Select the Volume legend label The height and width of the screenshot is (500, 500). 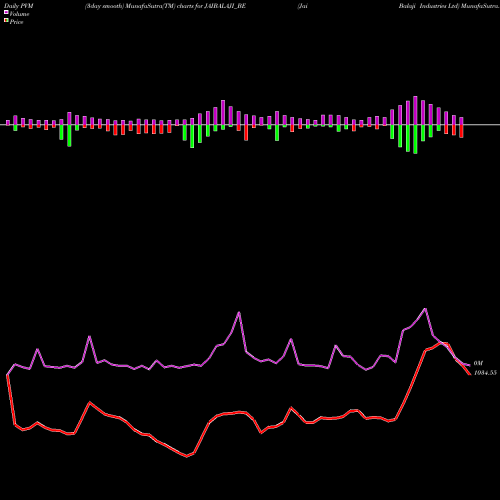(19, 14)
